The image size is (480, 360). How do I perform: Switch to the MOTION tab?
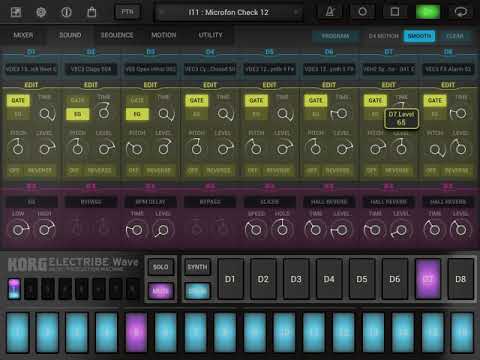tap(164, 35)
